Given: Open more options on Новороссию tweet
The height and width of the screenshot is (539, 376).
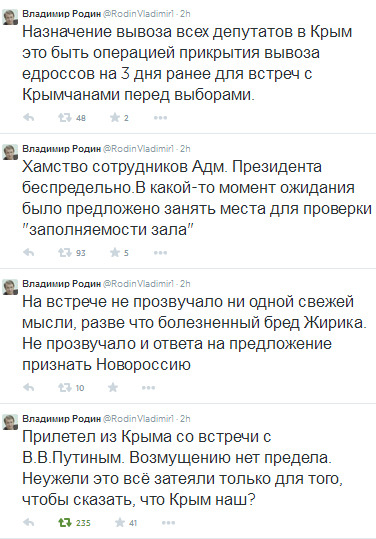Looking at the screenshot, I should point(148,388).
